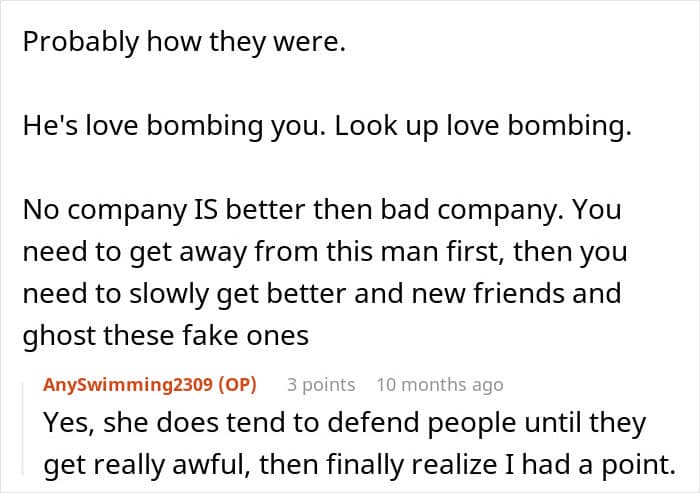Click the reply's opening word "Yes,"

click(x=68, y=423)
